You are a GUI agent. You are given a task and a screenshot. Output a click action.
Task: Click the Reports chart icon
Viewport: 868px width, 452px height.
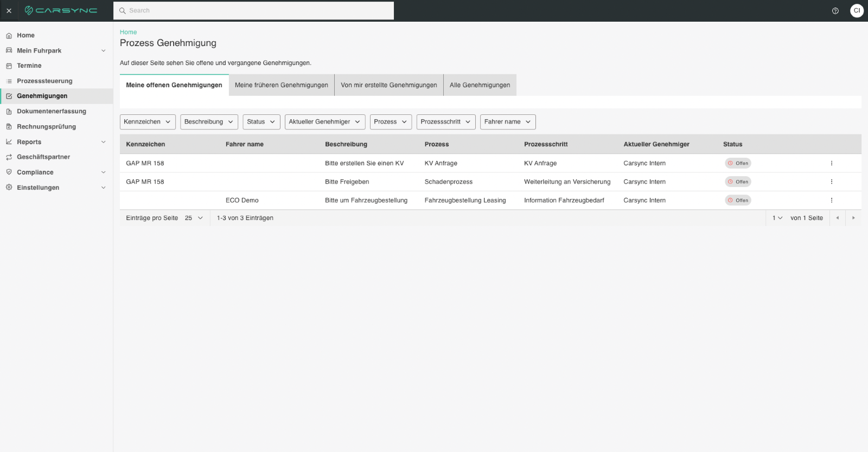tap(9, 141)
